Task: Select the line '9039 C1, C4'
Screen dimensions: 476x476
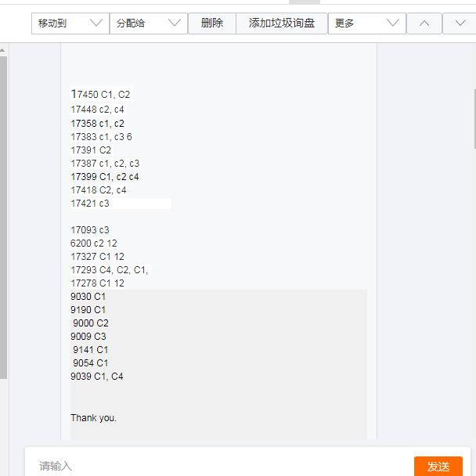Action: coord(97,377)
